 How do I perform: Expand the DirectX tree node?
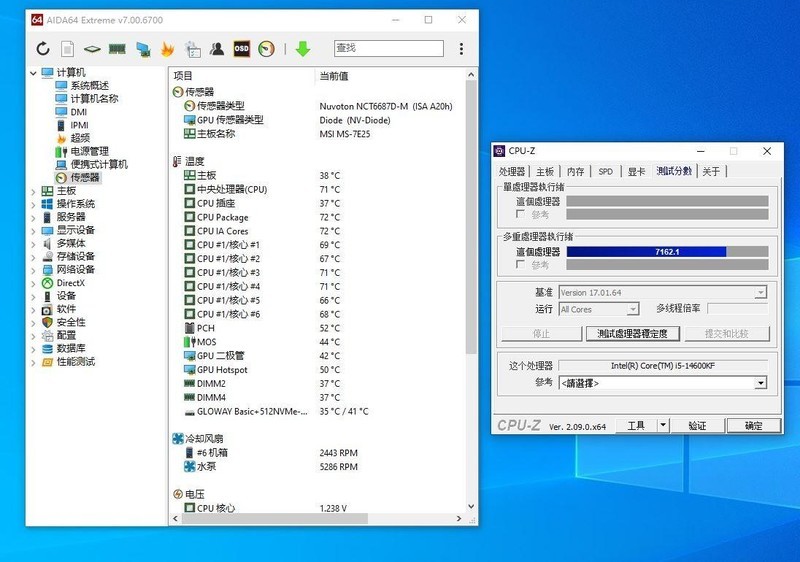[33, 283]
